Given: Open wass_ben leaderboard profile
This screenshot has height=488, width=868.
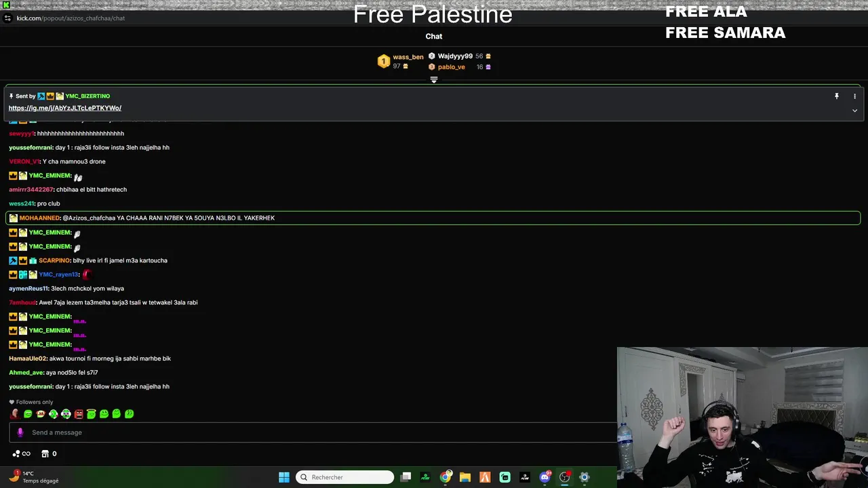Looking at the screenshot, I should [408, 57].
